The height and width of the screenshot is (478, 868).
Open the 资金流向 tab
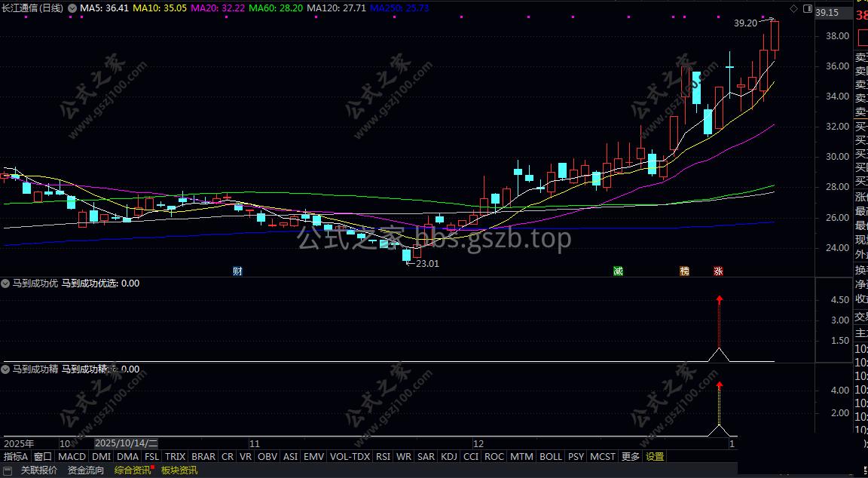[85, 470]
